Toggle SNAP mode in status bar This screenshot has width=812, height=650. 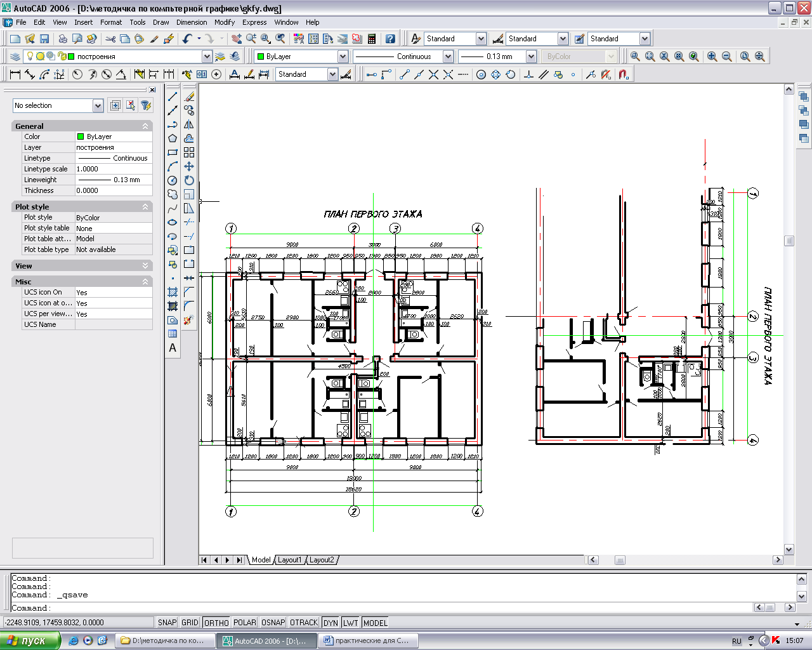[167, 623]
